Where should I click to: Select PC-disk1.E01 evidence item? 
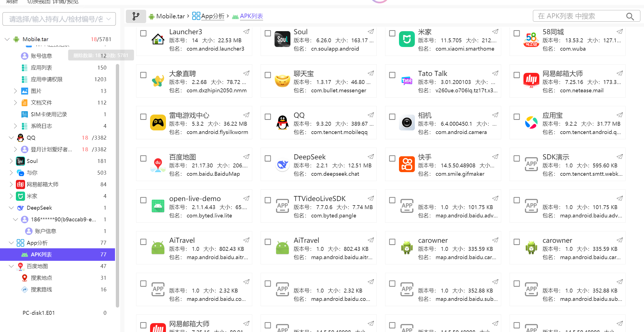pos(39,313)
